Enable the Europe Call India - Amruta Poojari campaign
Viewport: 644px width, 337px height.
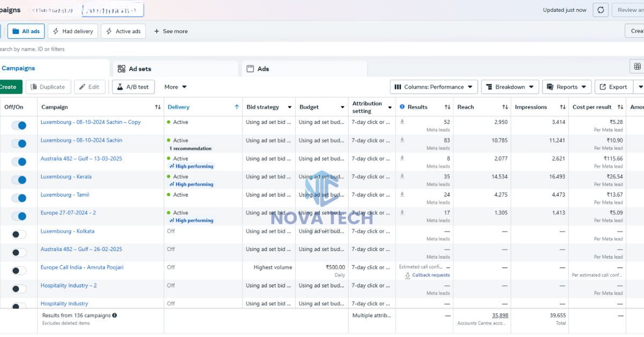[19, 271]
